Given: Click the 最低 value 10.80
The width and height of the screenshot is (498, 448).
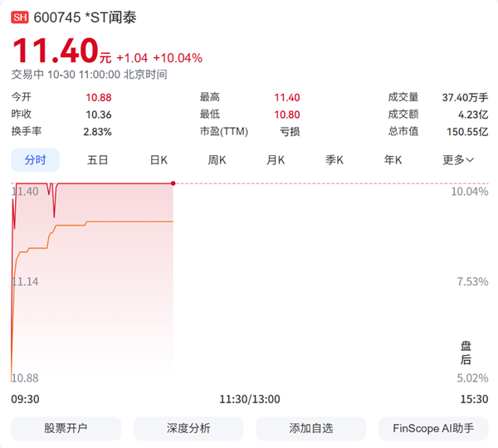Looking at the screenshot, I should (287, 114).
